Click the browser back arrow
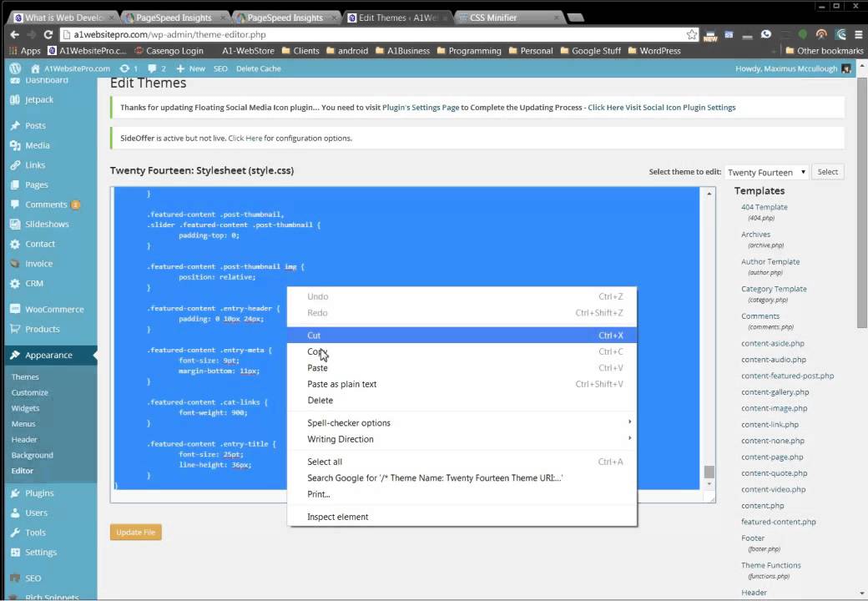The width and height of the screenshot is (868, 601). 14,34
